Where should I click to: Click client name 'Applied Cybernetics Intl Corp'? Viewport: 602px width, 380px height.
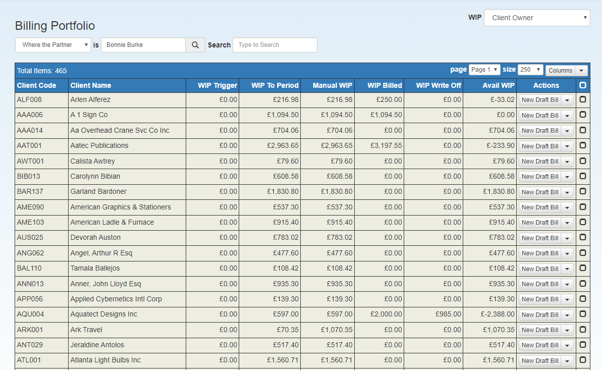[x=116, y=299]
